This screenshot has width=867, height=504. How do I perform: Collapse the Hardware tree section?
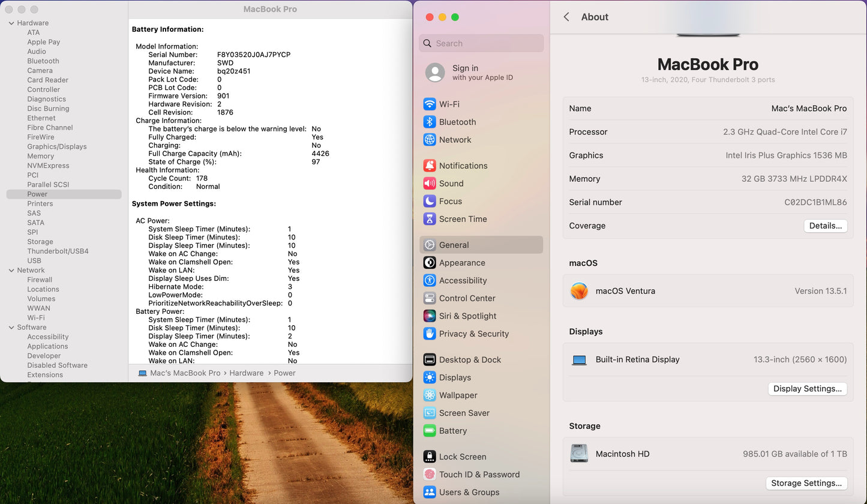(11, 23)
